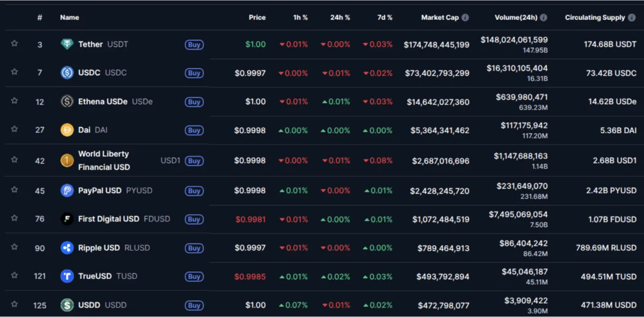Screen dimensions: 644x317
Task: Toggle the watchlist star for Tether
Action: [14, 44]
